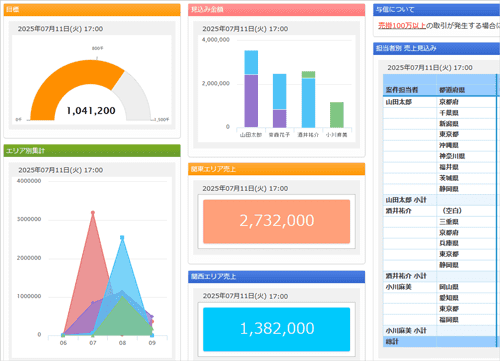Click the blue segment of 酒井祐介 bar
500x361 pixels.
coord(308,103)
